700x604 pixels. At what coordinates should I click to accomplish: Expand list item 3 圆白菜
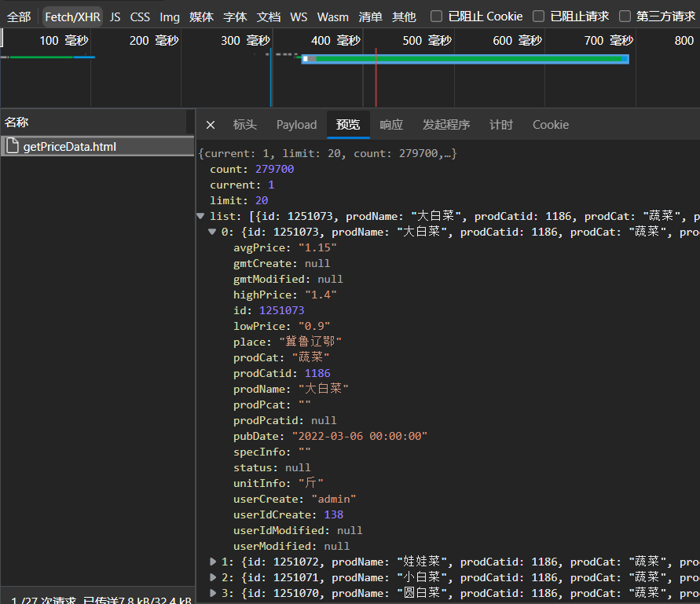pyautogui.click(x=213, y=593)
